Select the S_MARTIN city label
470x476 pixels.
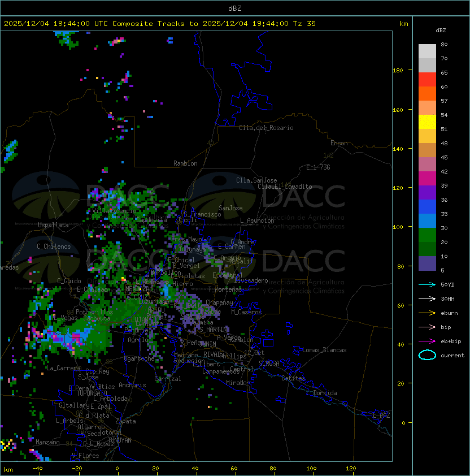[214, 329]
